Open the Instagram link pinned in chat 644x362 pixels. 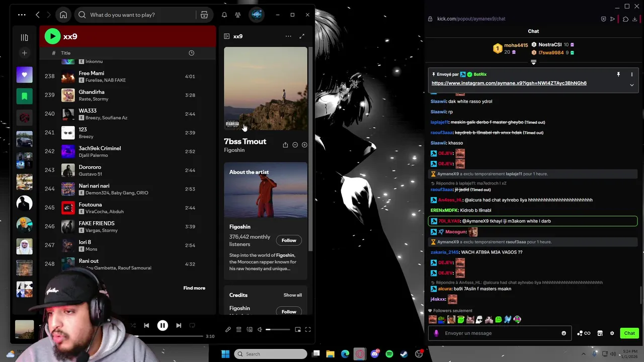509,83
